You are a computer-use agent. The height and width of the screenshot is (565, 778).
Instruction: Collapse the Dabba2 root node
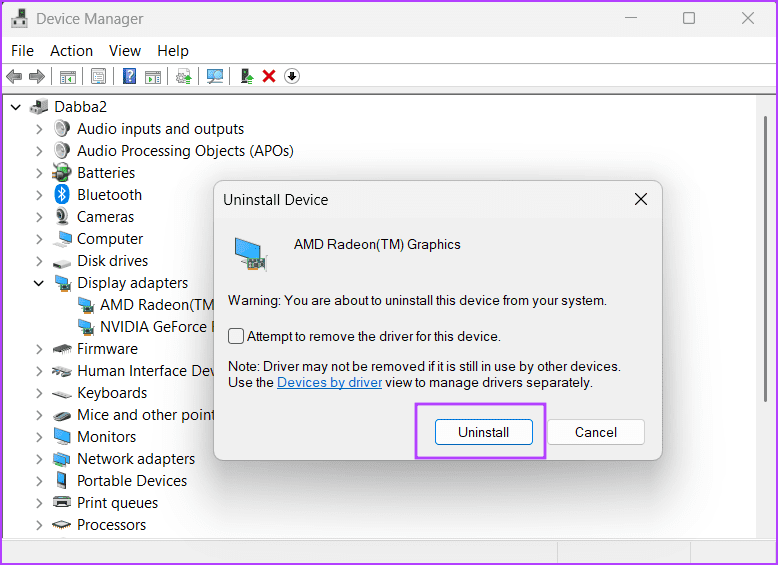pos(16,107)
